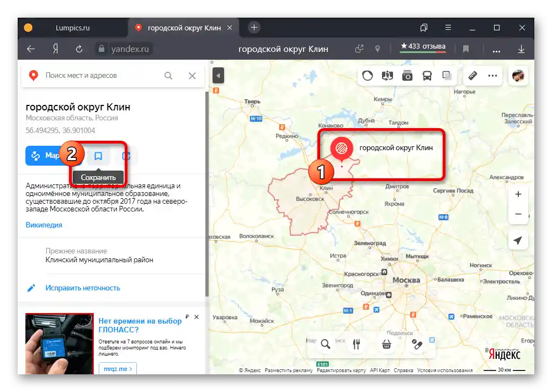Open the browser tab manager icon
Viewport: 552px width, 392px height.
[424, 28]
